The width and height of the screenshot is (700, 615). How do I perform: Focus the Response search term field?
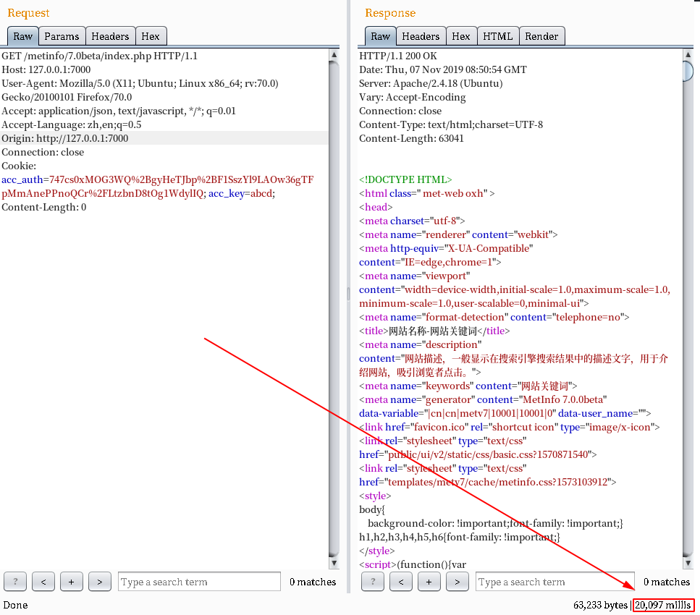555,582
